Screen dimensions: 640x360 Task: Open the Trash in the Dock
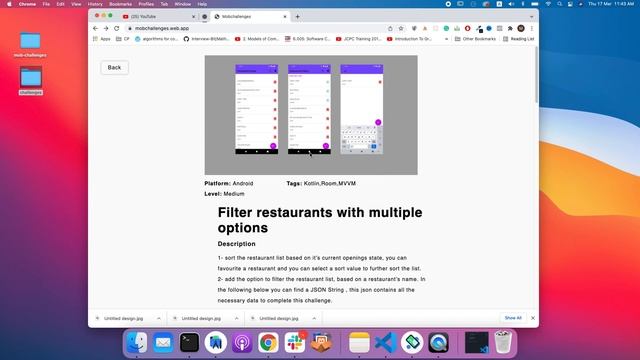[x=503, y=342]
